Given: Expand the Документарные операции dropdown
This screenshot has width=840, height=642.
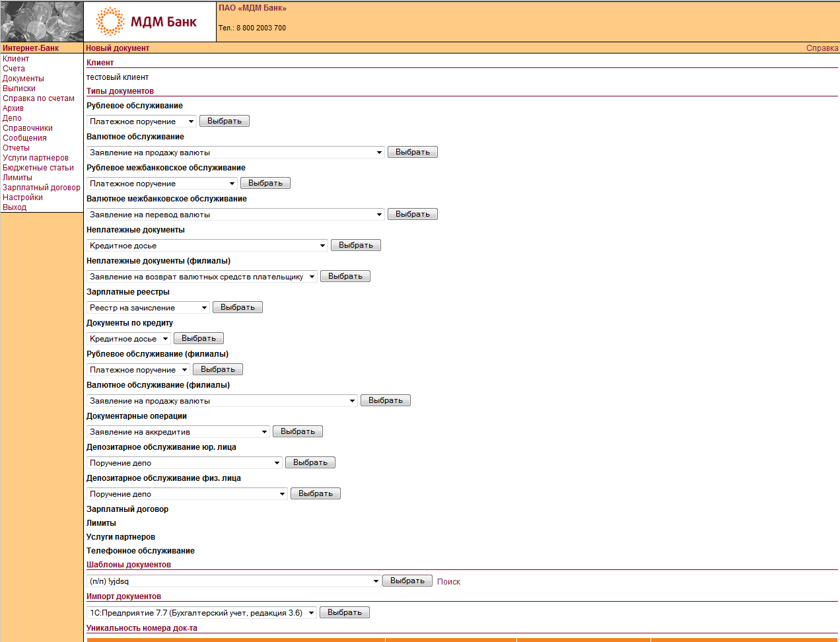Looking at the screenshot, I should click(178, 432).
